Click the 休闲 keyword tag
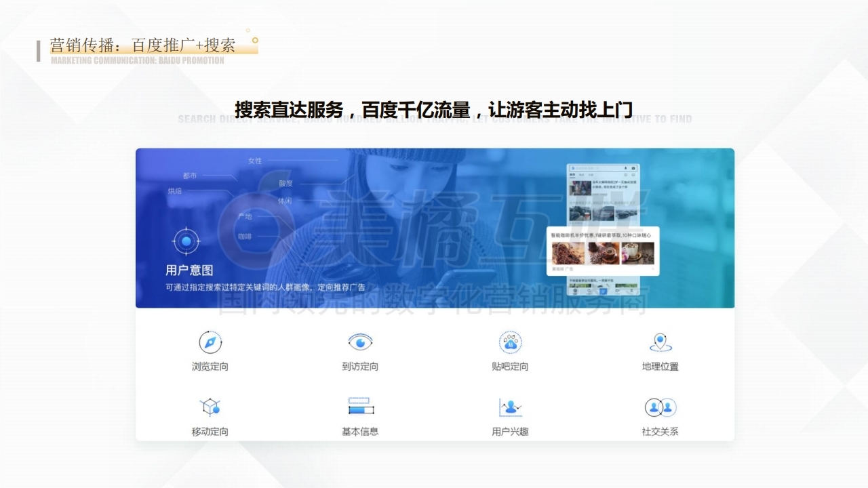Image resolution: width=868 pixels, height=488 pixels. (285, 201)
